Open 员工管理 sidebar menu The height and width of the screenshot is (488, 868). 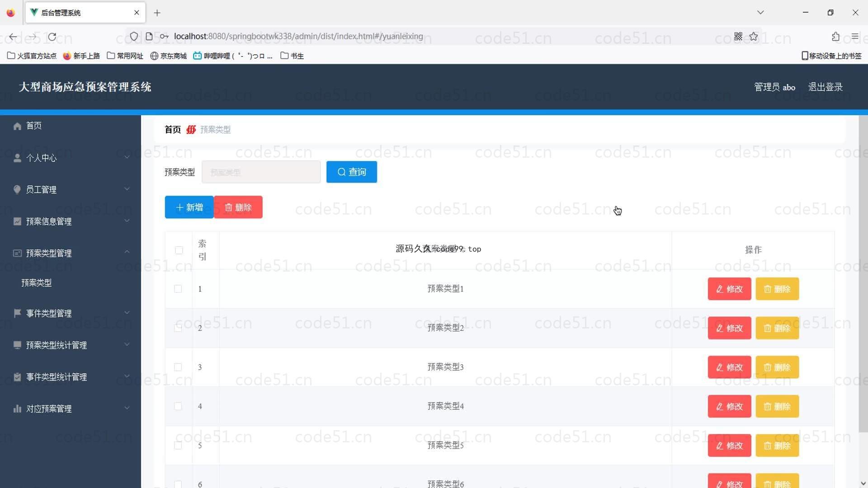[x=71, y=189]
